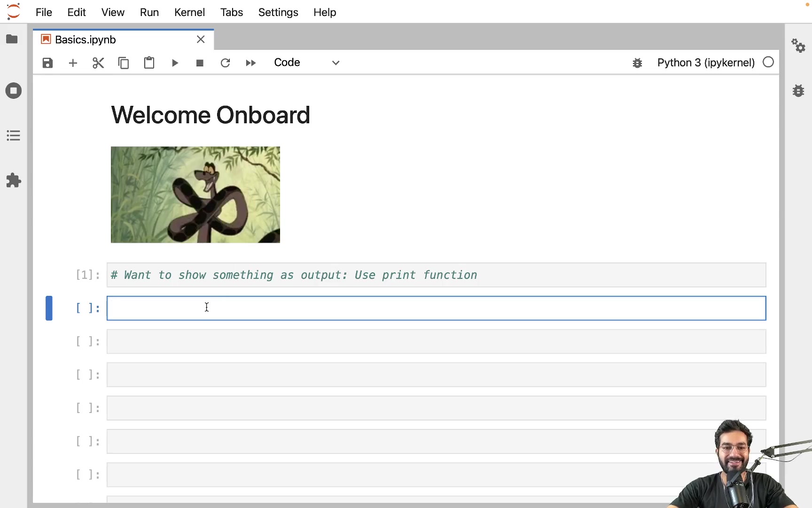Restart kernel and run all cells

tap(250, 63)
